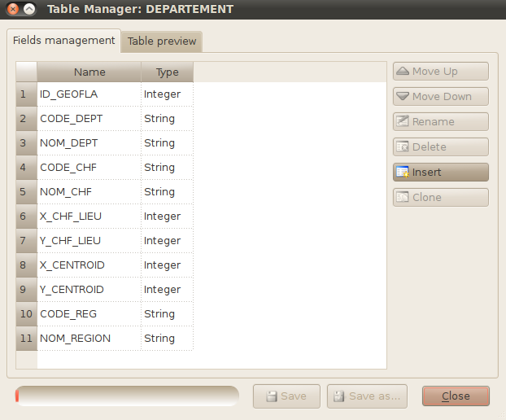Click the Delete field icon

[x=402, y=147]
